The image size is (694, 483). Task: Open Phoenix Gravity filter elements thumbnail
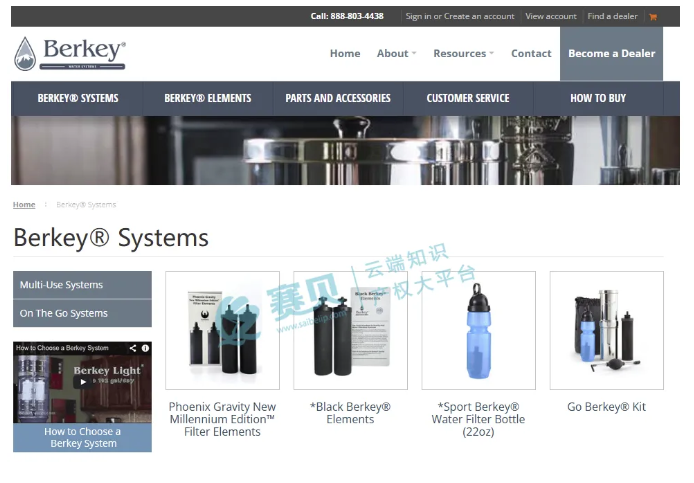(x=222, y=330)
